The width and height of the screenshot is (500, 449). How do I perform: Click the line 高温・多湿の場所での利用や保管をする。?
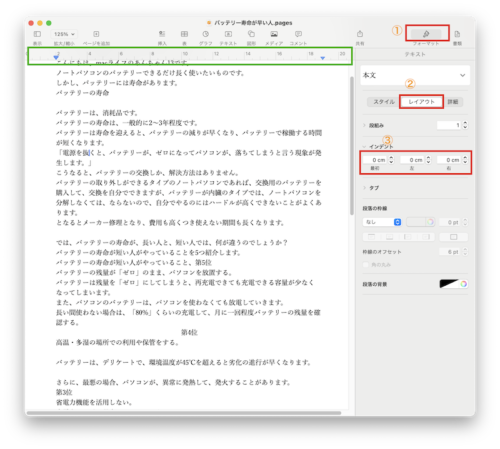click(117, 342)
